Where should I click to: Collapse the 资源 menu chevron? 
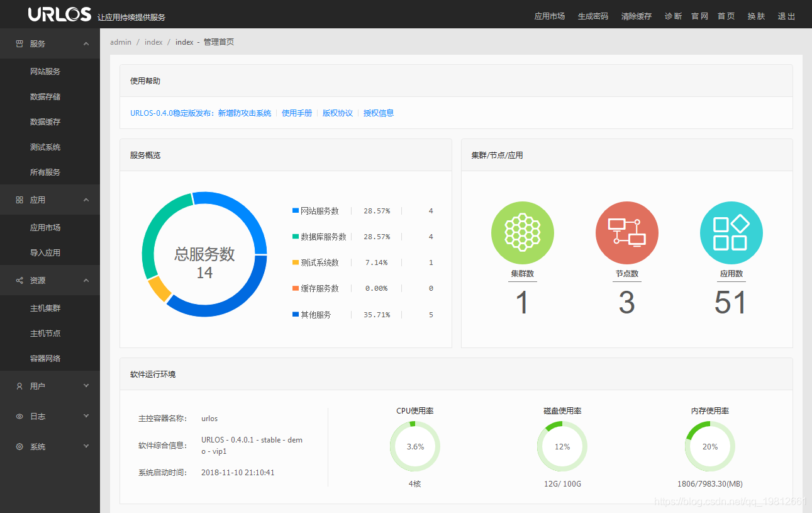86,280
